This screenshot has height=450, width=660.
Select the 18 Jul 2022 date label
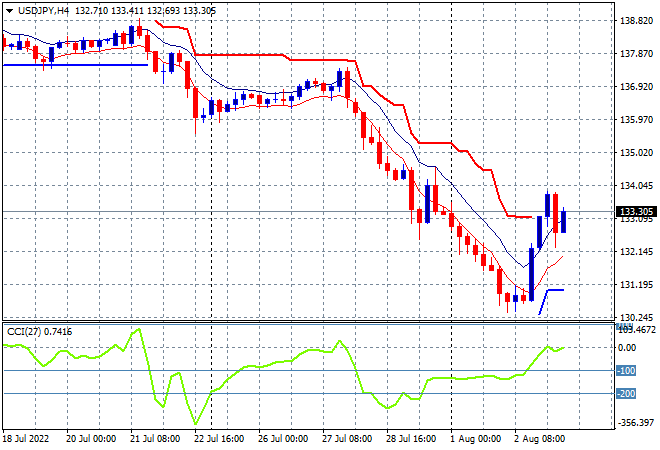point(28,438)
